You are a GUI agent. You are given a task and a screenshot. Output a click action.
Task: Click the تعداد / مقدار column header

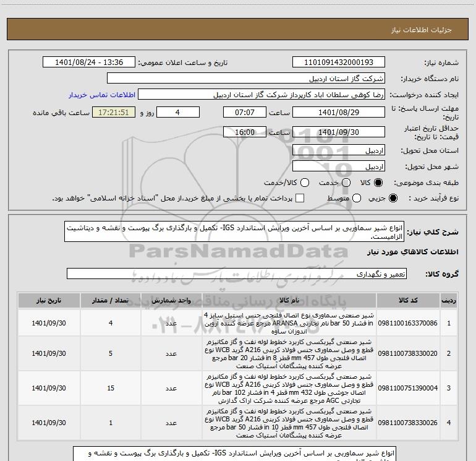pos(111,301)
